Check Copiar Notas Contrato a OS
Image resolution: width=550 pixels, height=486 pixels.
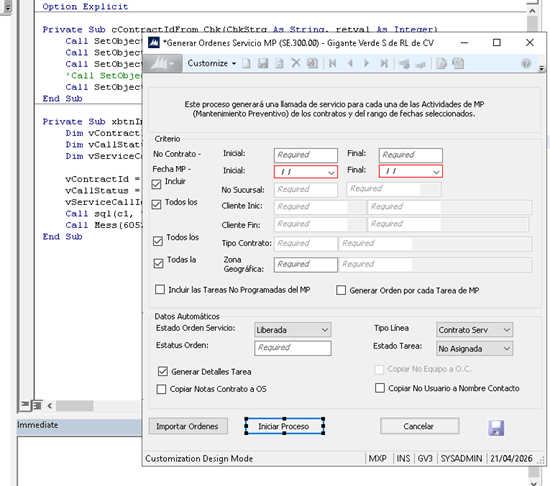pyautogui.click(x=161, y=389)
